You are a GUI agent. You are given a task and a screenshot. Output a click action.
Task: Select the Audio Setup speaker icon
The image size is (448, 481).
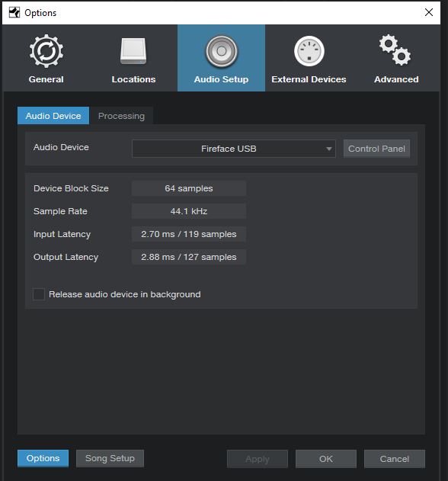click(222, 51)
